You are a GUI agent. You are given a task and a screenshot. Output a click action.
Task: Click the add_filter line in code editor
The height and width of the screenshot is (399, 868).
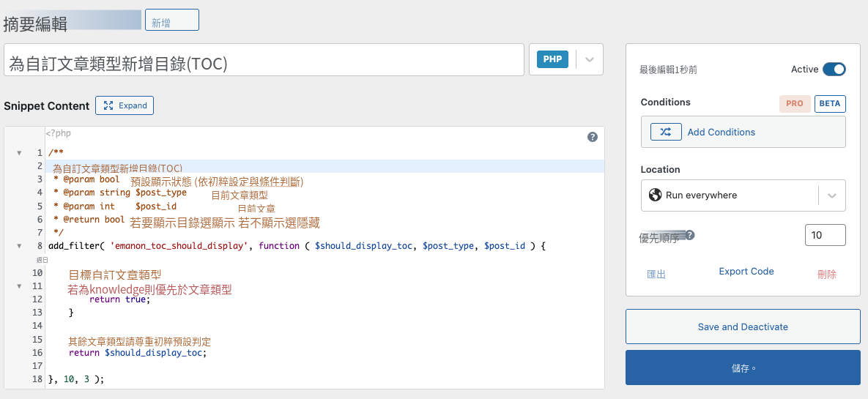[x=297, y=246]
